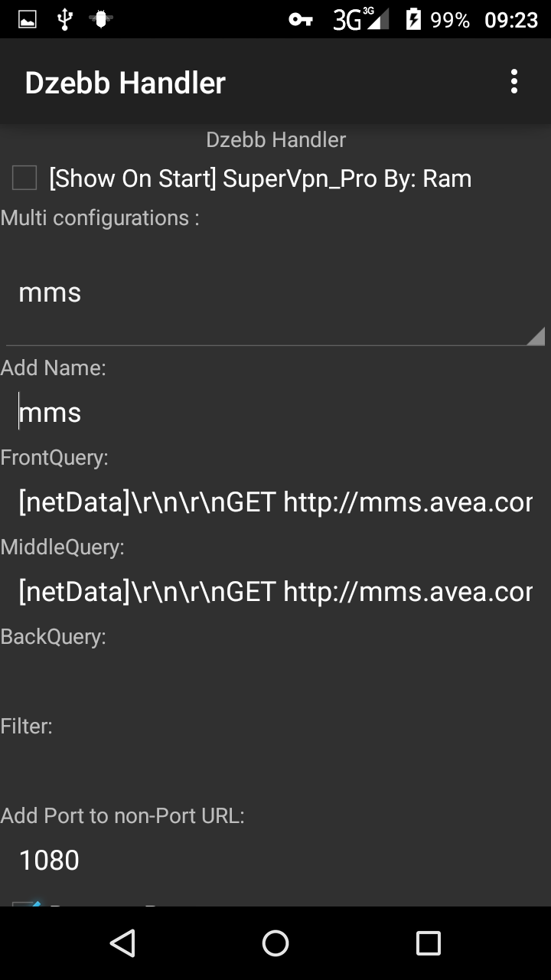This screenshot has height=980, width=551.
Task: Tap the battery status icon
Action: pos(413,20)
